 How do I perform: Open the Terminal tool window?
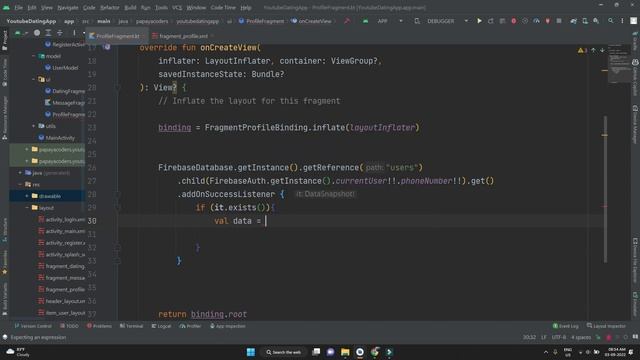coord(131,326)
